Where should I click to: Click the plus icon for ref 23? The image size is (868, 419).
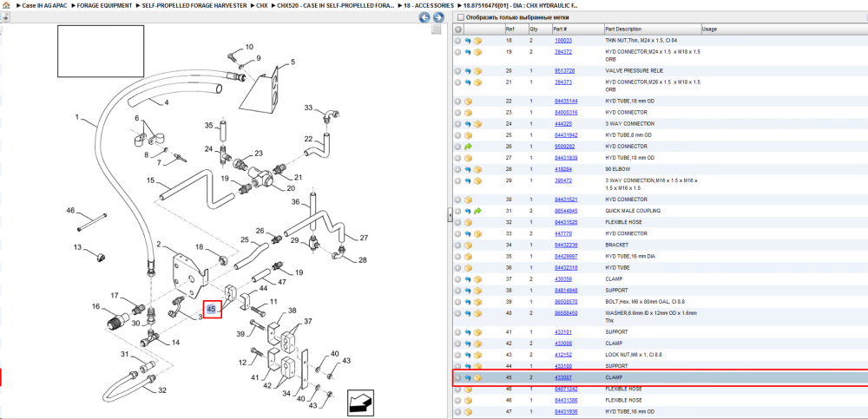[457, 113]
